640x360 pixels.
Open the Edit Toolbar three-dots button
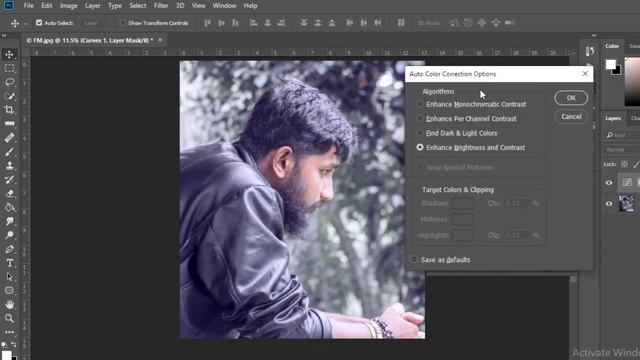point(9,332)
